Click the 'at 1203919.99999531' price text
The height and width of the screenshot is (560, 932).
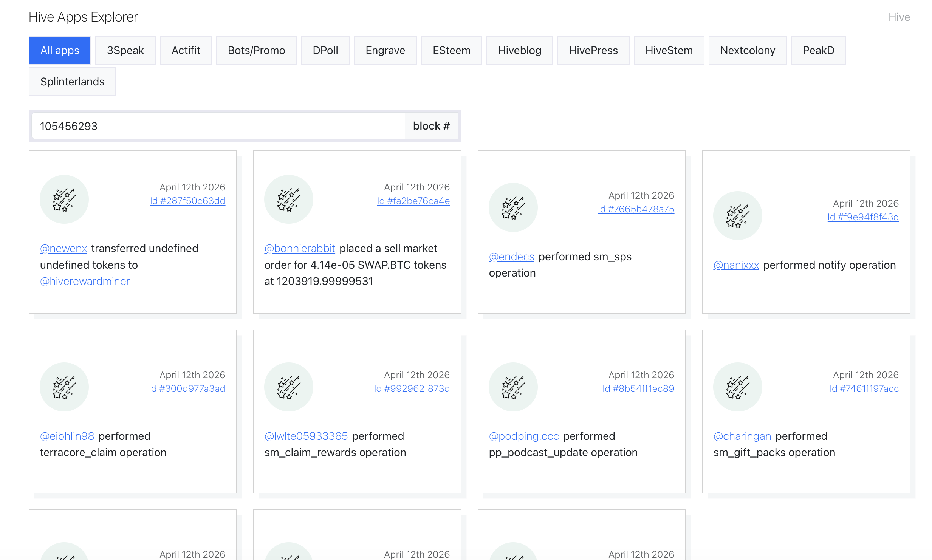tap(319, 281)
